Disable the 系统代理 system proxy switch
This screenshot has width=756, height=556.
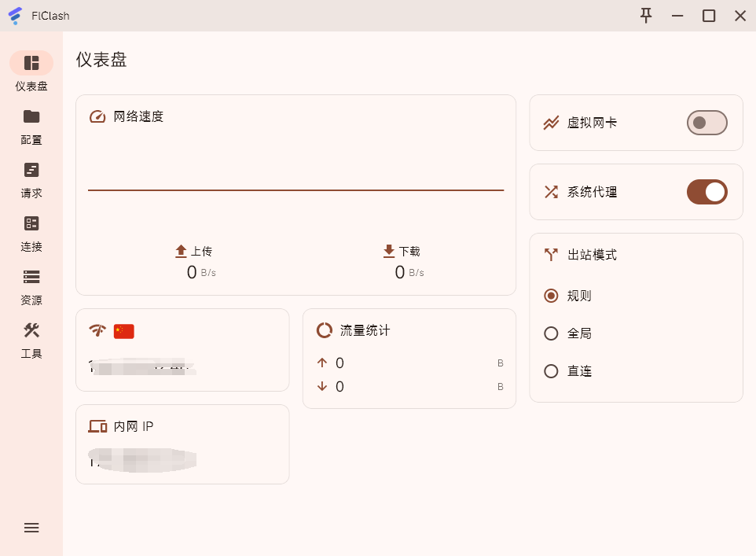[x=706, y=192]
